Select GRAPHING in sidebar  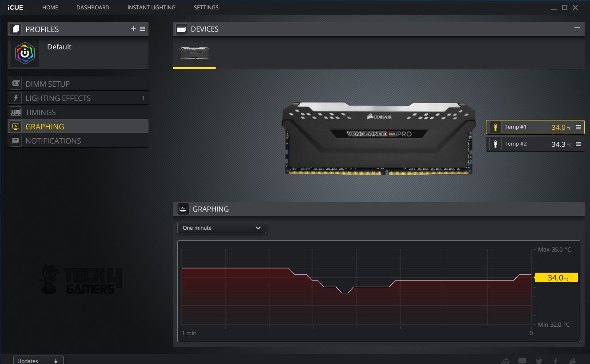click(x=78, y=126)
